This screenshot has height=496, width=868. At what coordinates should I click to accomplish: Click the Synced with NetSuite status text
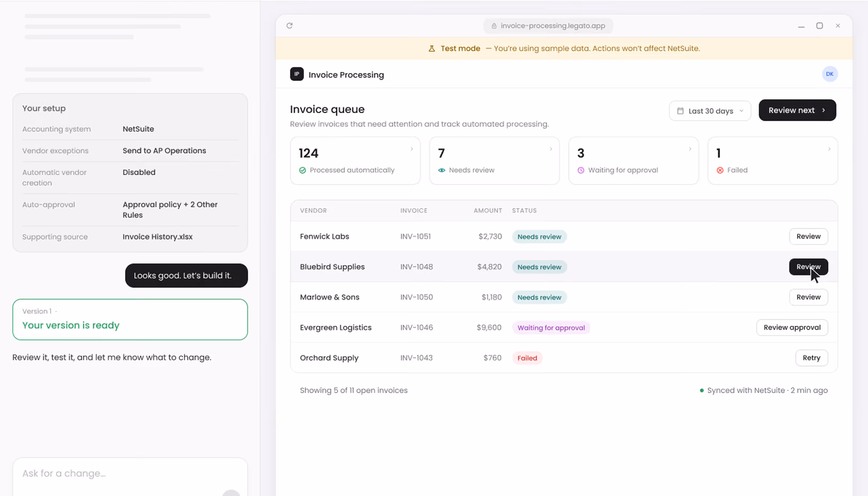pyautogui.click(x=767, y=390)
